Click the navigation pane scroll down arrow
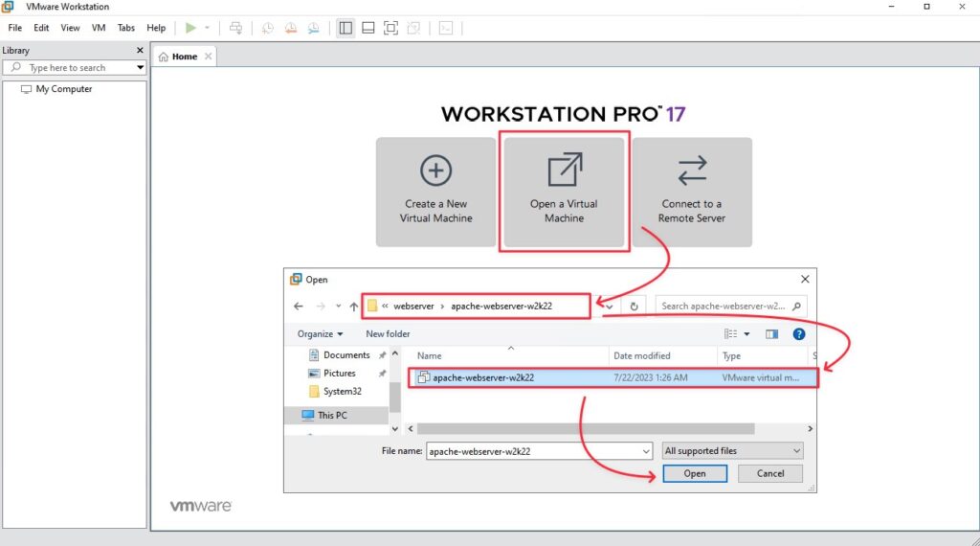Screen dimensions: 980x546 coord(395,428)
